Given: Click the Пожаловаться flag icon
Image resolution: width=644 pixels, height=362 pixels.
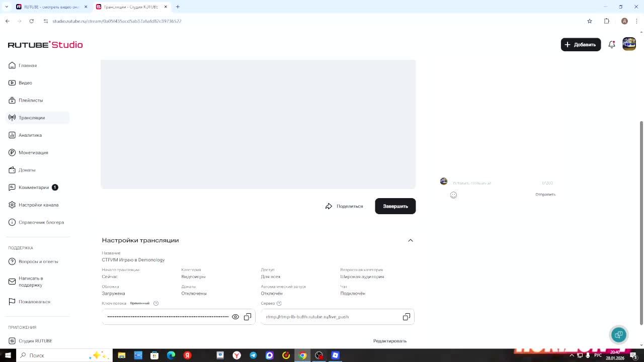Looking at the screenshot, I should coord(12,302).
